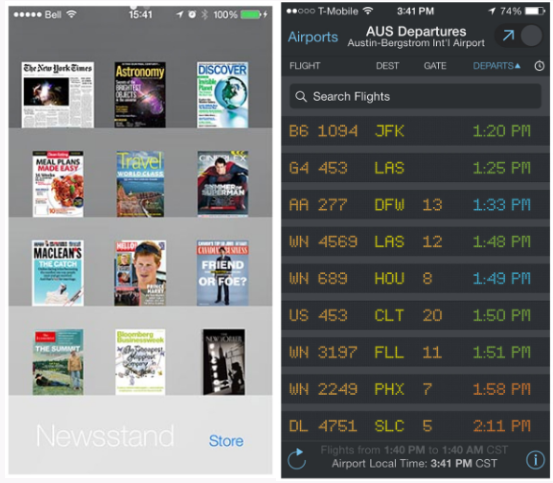The height and width of the screenshot is (483, 553).
Task: Tap the magnifier icon in the search bar
Action: pos(300,96)
